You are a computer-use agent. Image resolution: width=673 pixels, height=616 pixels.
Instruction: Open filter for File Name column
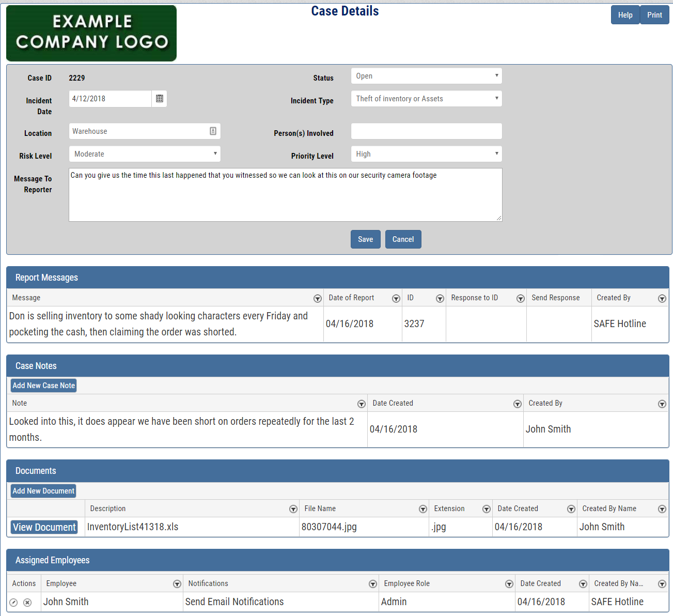click(423, 510)
